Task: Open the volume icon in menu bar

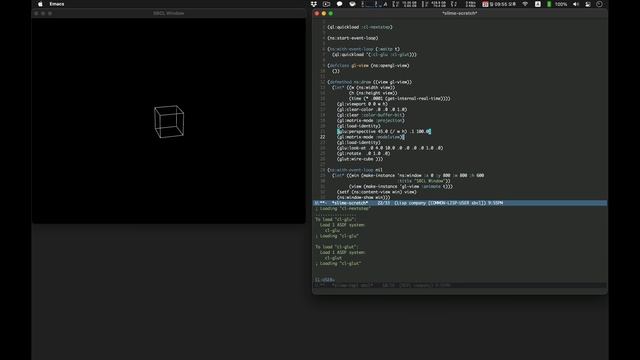Action: point(576,4)
